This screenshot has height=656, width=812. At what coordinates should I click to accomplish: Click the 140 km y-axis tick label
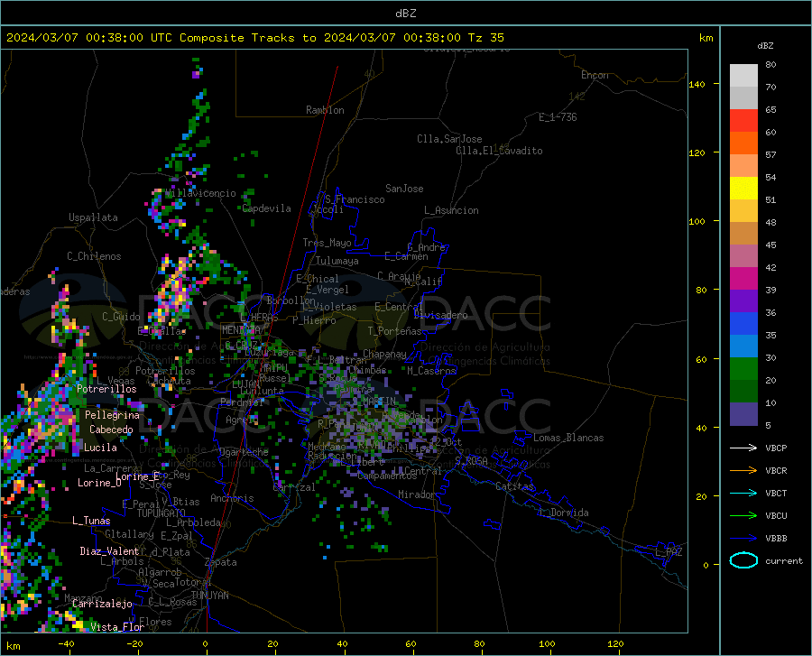pos(697,84)
